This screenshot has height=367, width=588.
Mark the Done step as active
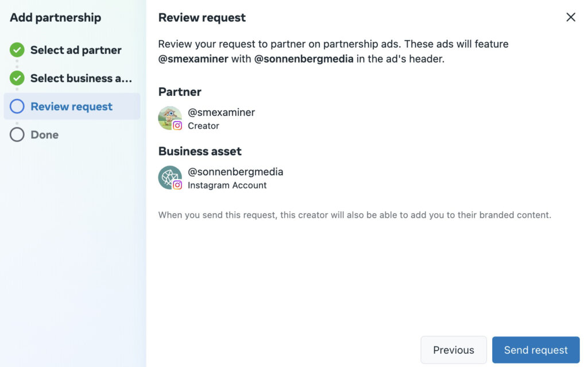44,134
